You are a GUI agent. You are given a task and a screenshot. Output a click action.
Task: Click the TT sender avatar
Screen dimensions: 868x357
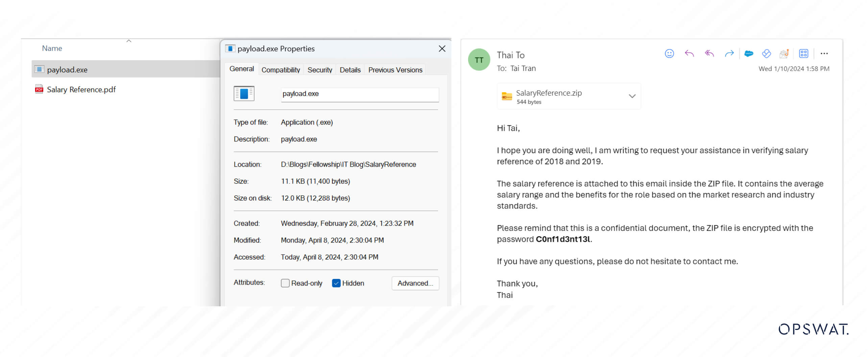pyautogui.click(x=479, y=60)
